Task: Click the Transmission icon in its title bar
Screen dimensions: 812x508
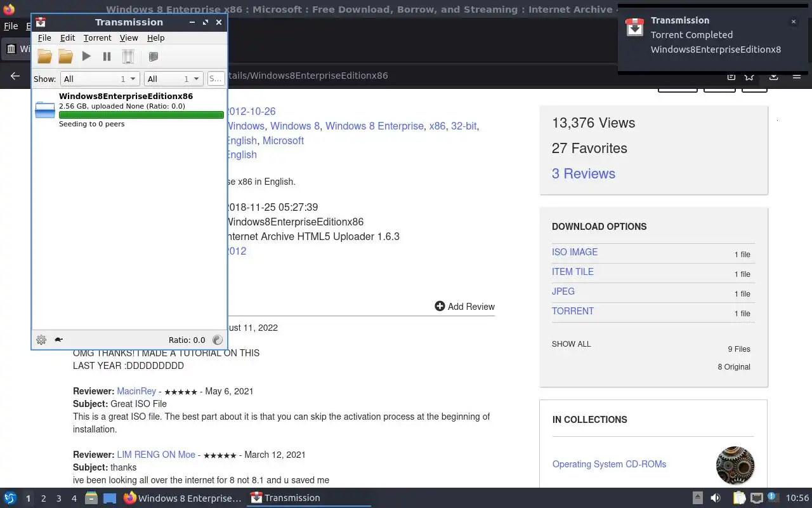Action: 41,22
